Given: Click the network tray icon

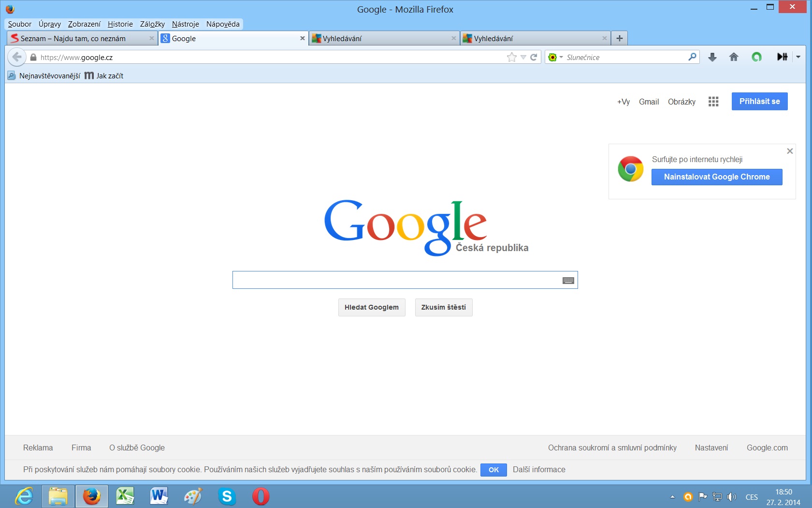Looking at the screenshot, I should coord(717,497).
